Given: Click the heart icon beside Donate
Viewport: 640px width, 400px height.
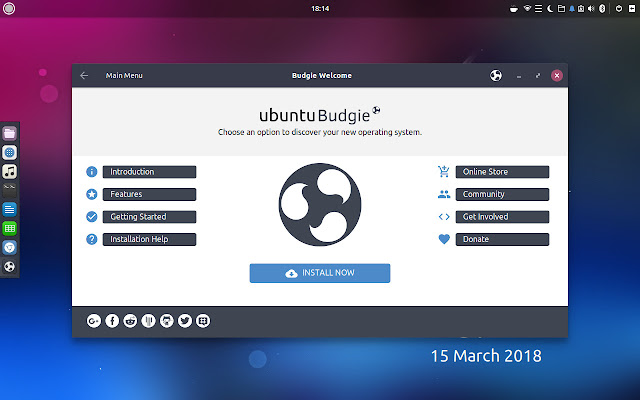Looking at the screenshot, I should click(444, 239).
